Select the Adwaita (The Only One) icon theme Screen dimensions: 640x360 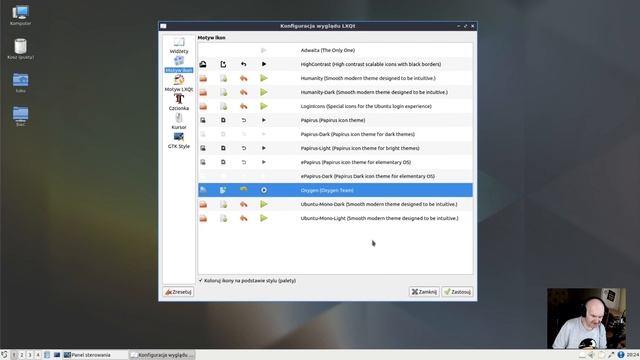pyautogui.click(x=335, y=50)
